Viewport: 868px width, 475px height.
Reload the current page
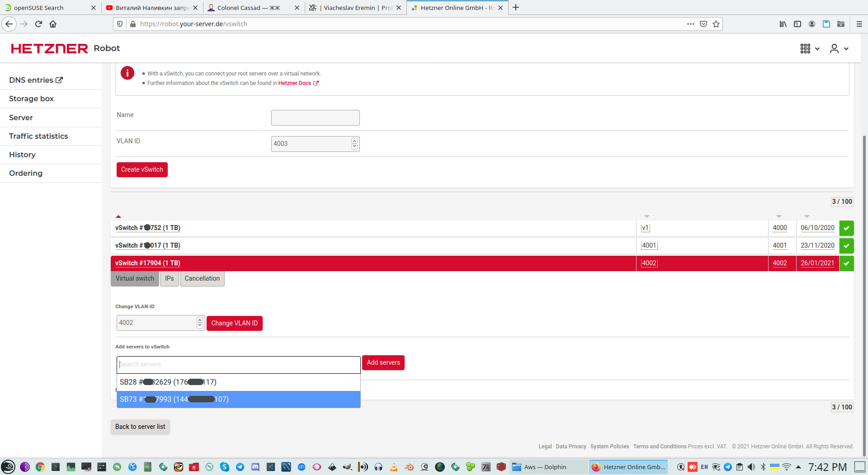point(38,24)
